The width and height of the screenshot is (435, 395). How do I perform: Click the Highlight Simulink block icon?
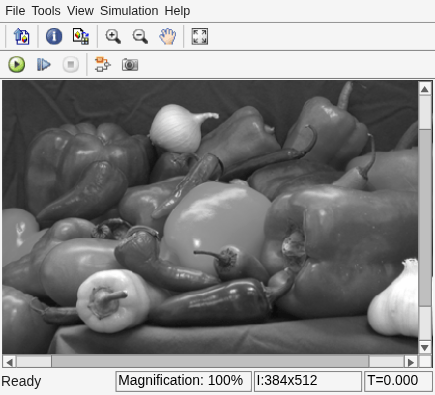coord(102,64)
